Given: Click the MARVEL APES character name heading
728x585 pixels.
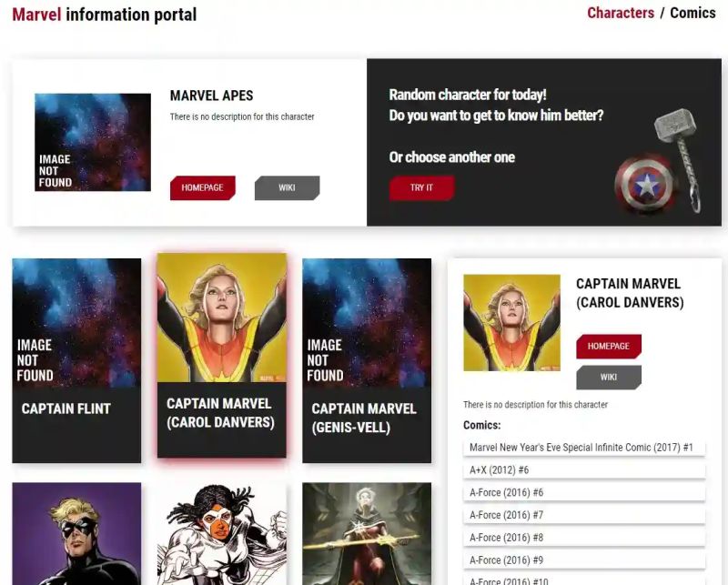Looking at the screenshot, I should 212,96.
